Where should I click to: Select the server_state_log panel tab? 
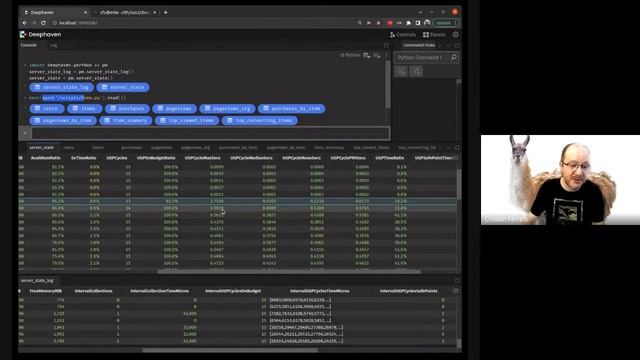(x=37, y=281)
